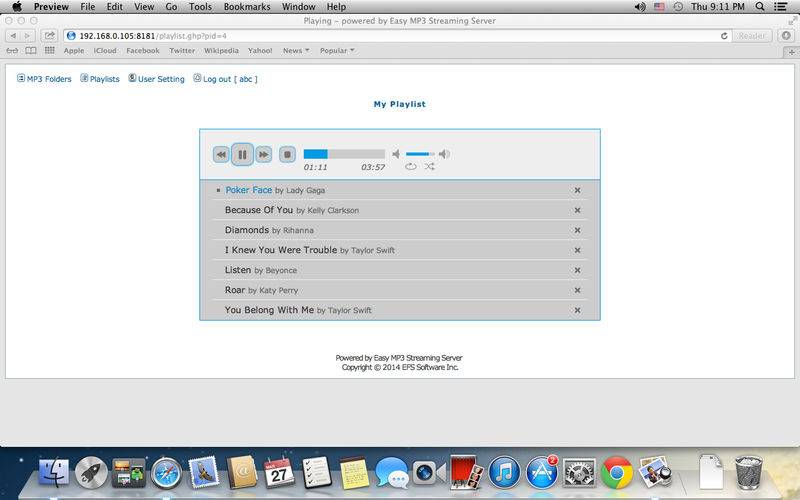Launch iTunes from the Dock
This screenshot has width=800, height=500.
click(504, 473)
